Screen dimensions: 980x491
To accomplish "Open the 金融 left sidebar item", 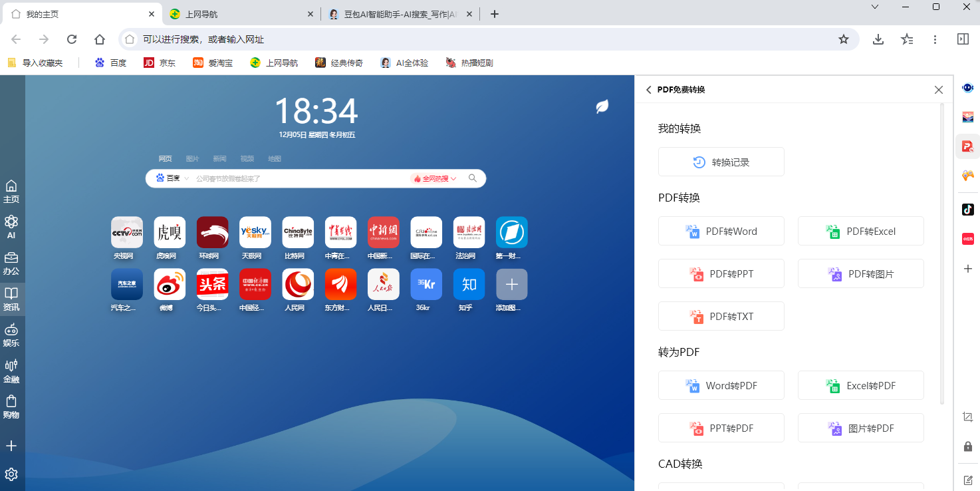I will (x=11, y=371).
